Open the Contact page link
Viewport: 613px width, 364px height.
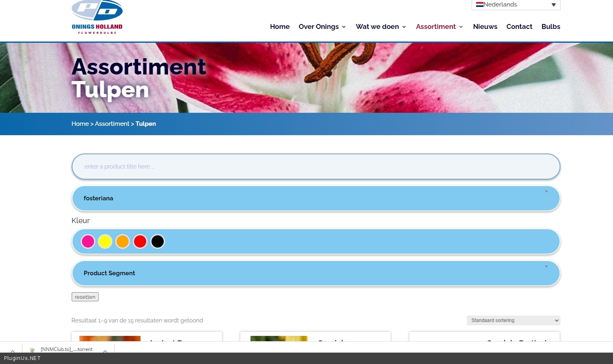(519, 26)
